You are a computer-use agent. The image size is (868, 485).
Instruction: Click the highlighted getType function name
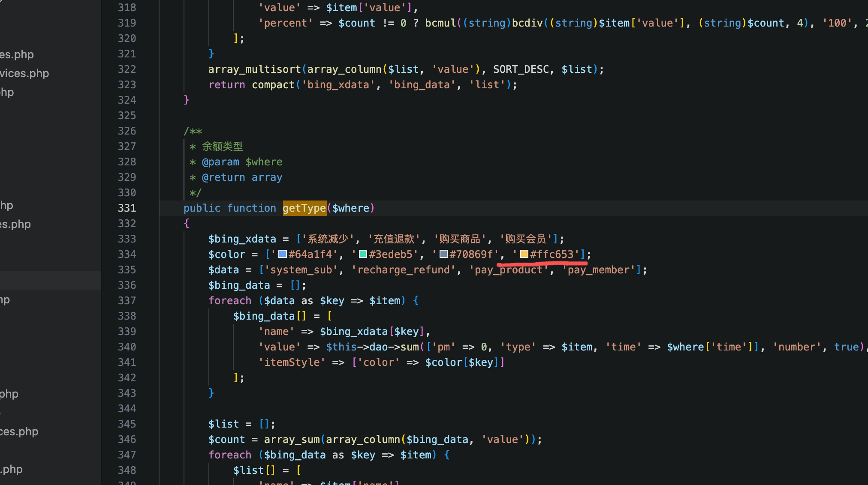pos(304,208)
